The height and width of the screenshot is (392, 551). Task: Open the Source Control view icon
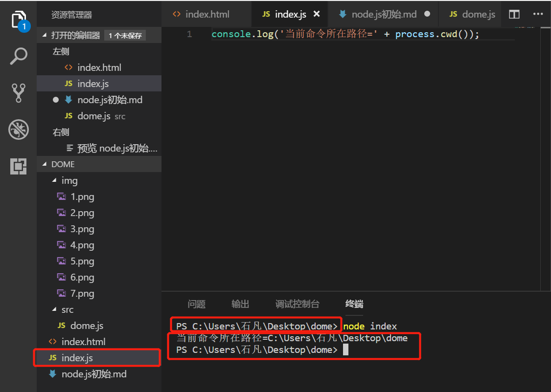tap(19, 93)
